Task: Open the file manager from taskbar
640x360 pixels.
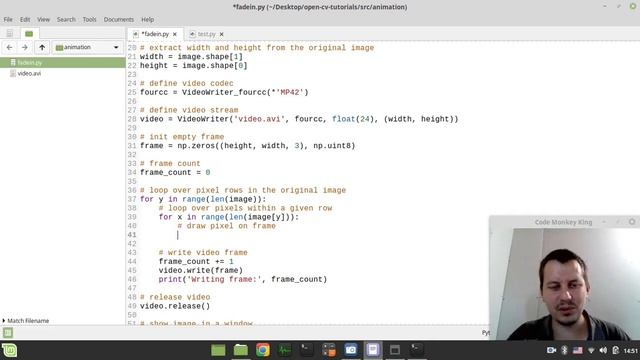Action: coord(241,350)
